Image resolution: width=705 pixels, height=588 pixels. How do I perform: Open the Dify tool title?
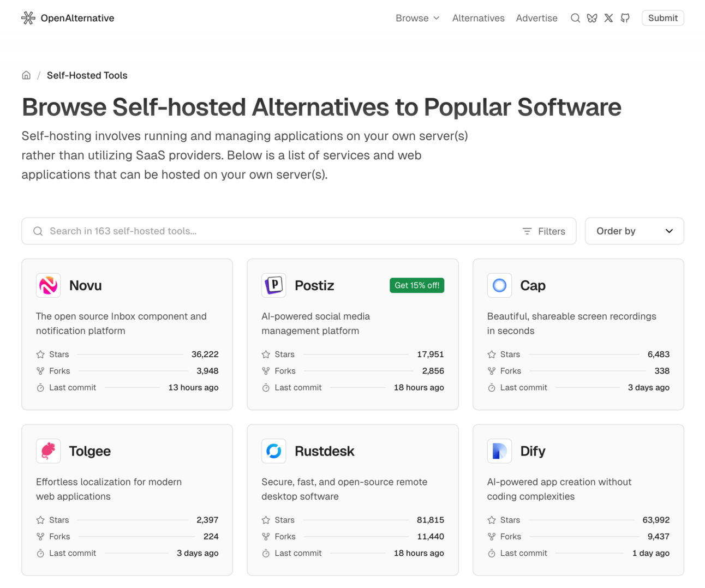click(x=533, y=451)
